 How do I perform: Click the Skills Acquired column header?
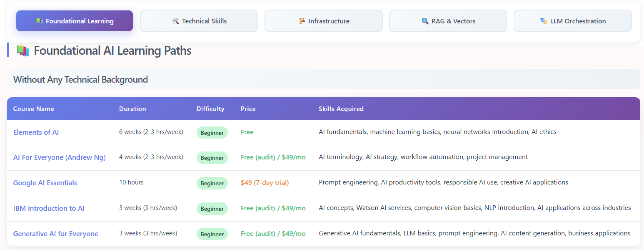[x=341, y=109]
